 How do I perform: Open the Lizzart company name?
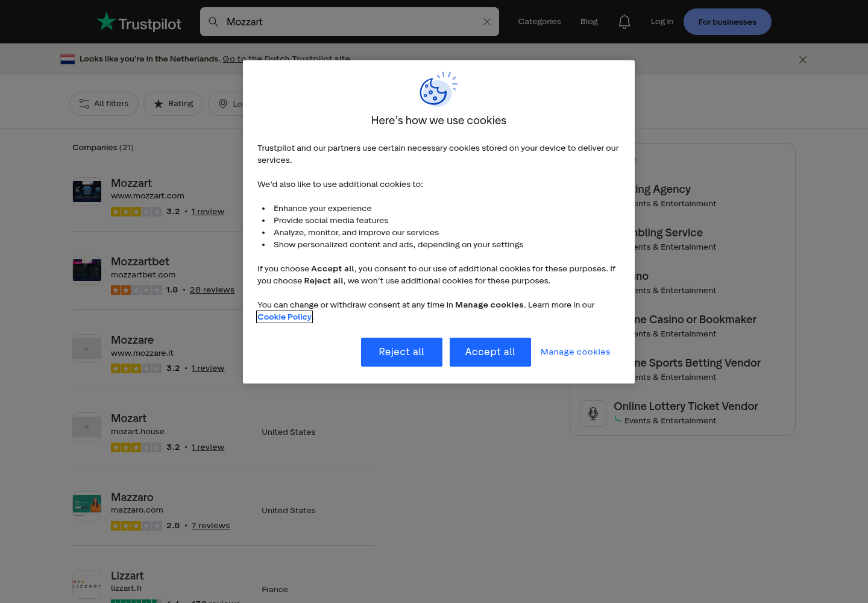click(127, 576)
